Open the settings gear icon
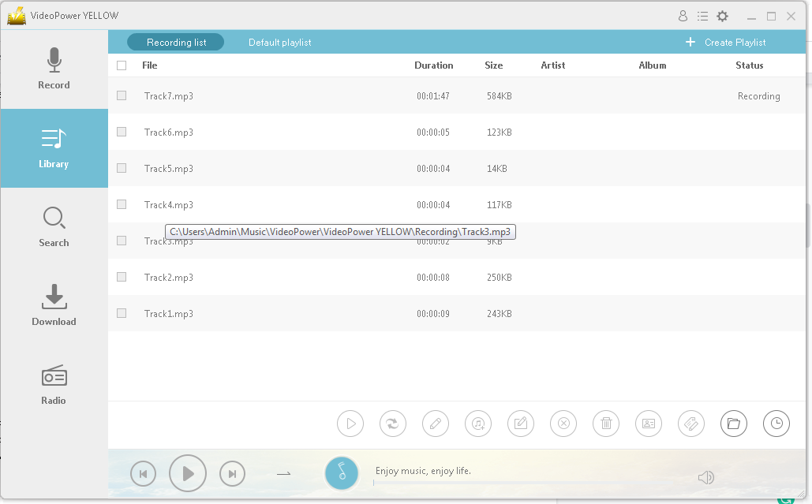 (722, 15)
